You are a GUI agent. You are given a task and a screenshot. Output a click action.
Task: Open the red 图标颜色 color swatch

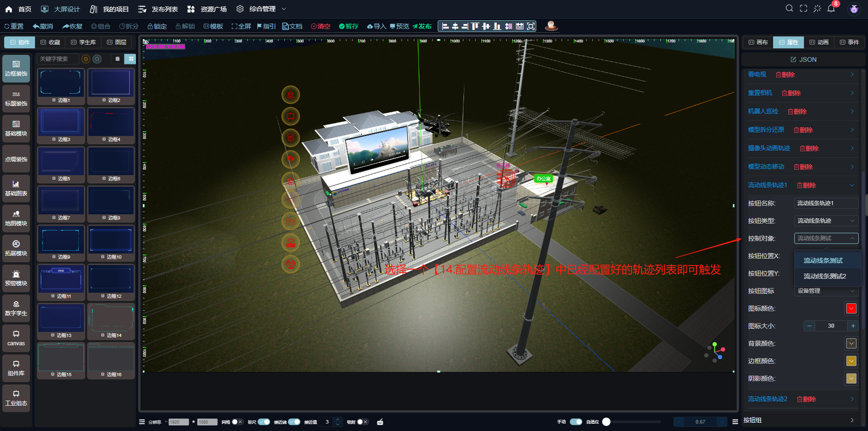[851, 308]
